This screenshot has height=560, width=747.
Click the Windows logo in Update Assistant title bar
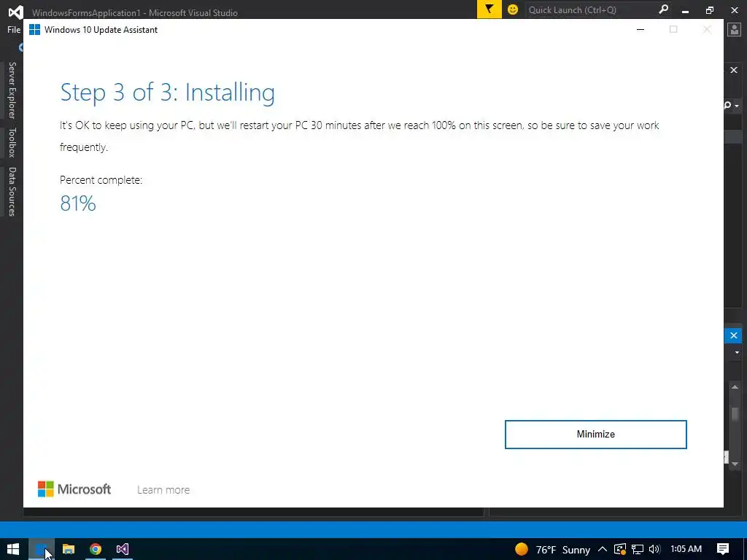pos(34,29)
